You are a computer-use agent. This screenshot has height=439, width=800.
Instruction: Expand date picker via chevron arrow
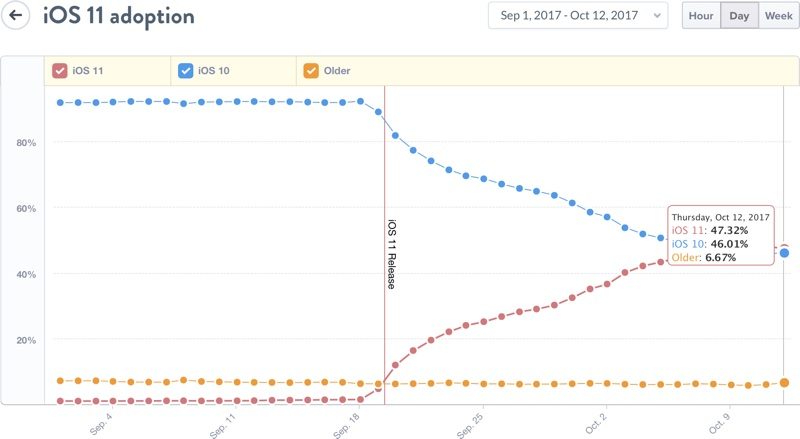coord(656,16)
